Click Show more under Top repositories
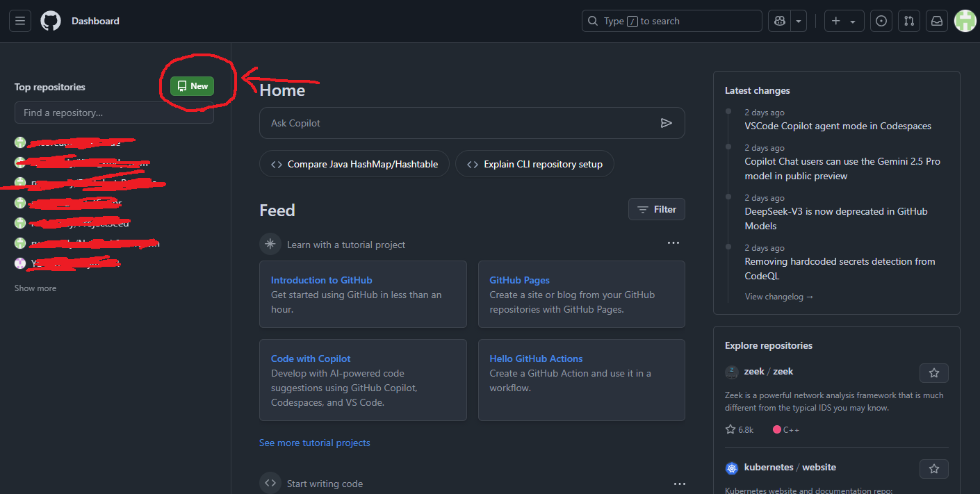Viewport: 980px width, 494px height. [x=35, y=288]
